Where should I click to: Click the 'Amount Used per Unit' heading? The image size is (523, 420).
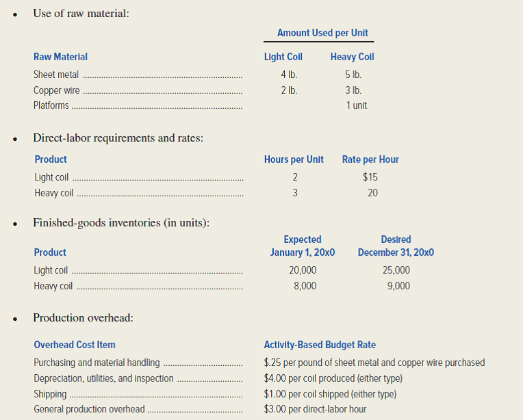point(322,33)
